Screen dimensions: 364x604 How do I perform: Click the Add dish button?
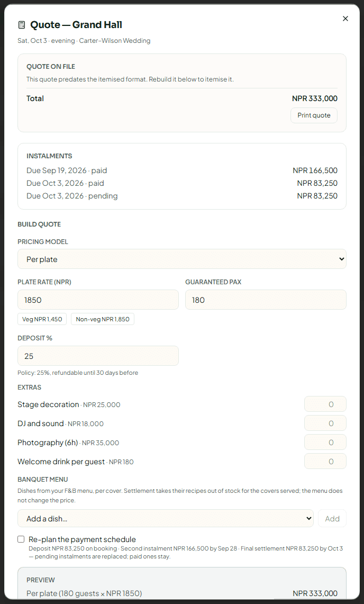332,518
